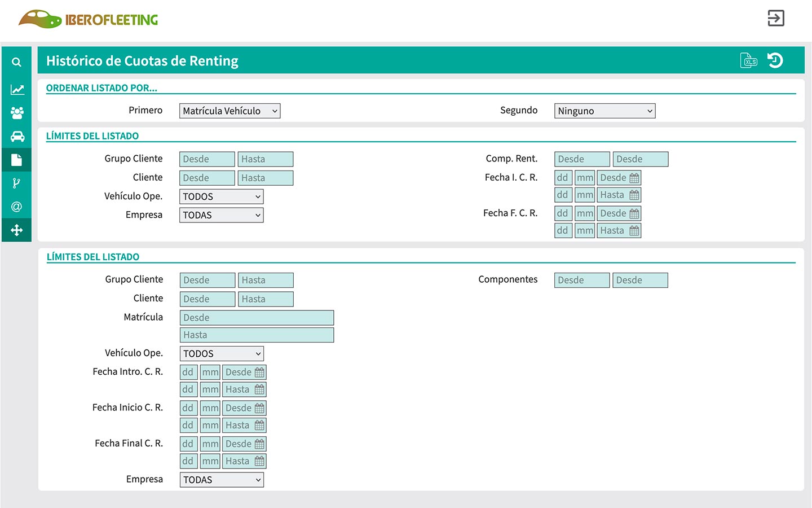Open calendar for Fecha Intro. C. R. Hasta
The image size is (812, 508).
(259, 389)
